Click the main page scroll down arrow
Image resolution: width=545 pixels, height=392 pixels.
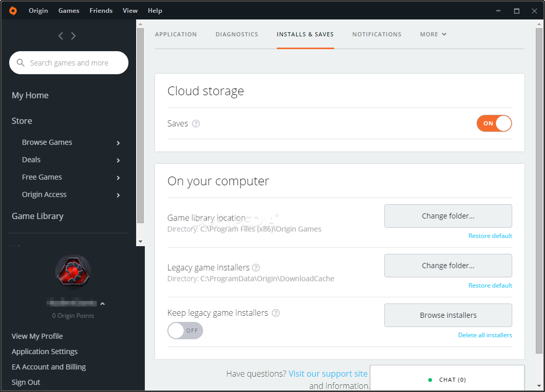[x=539, y=386]
